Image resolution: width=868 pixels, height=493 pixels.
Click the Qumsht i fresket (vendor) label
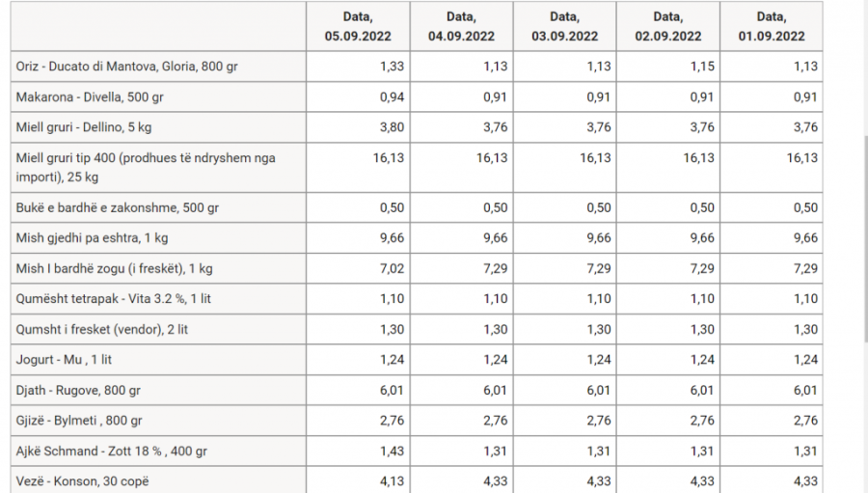[102, 330]
